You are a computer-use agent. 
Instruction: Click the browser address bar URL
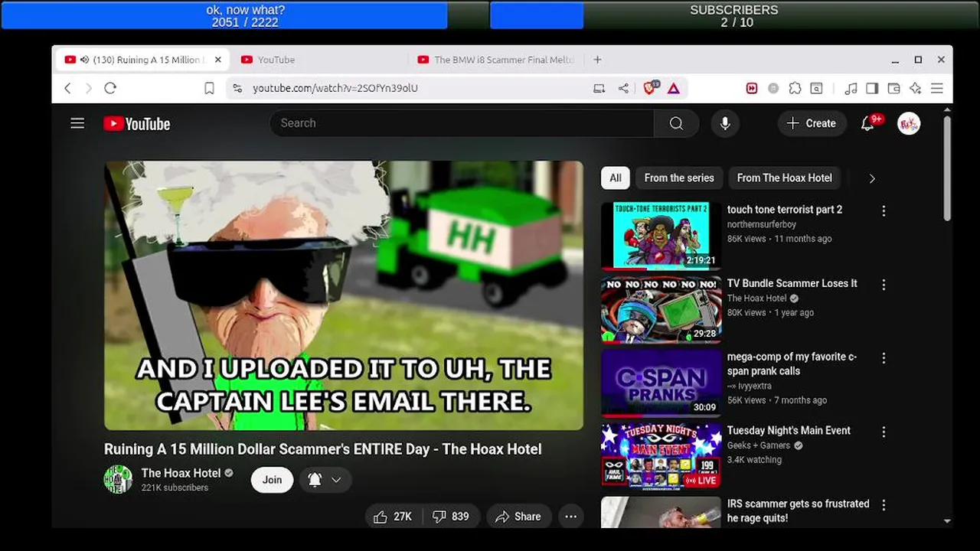tap(335, 88)
